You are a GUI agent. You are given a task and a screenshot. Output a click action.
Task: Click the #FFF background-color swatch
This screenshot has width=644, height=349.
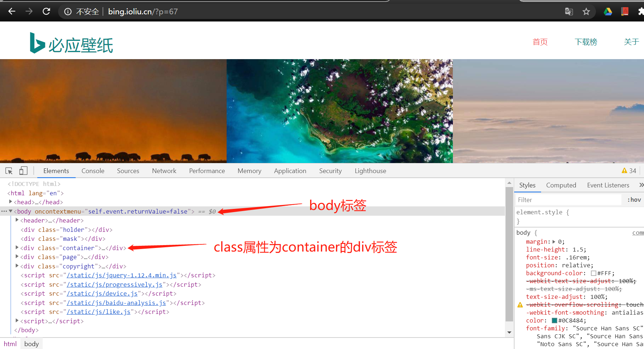593,273
